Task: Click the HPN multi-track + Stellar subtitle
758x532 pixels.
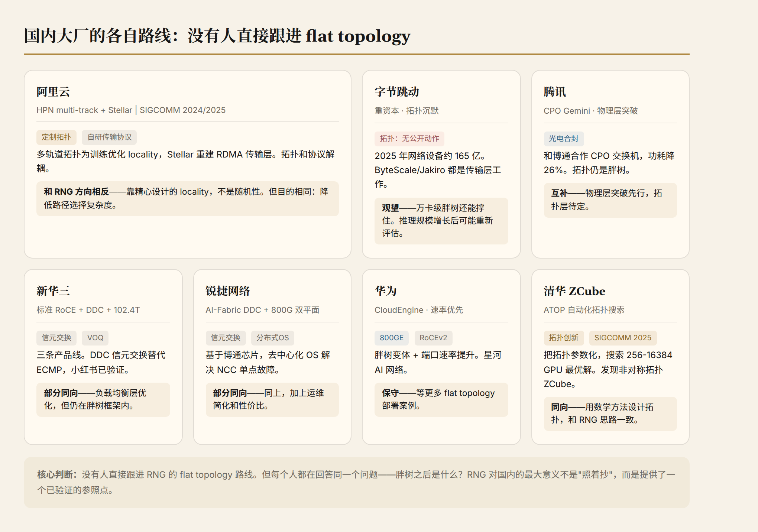Action: 131,110
